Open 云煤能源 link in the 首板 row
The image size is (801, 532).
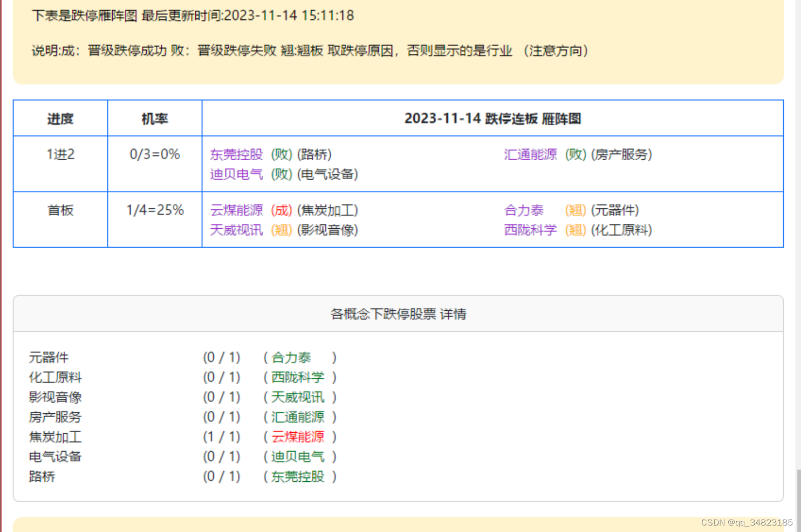236,210
